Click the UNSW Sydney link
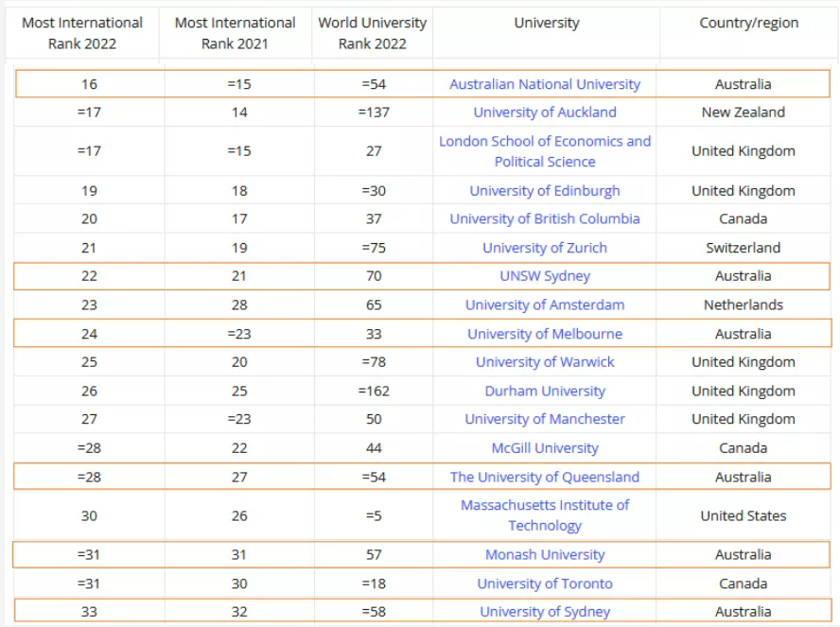Viewport: 840px width, 627px height. [545, 276]
